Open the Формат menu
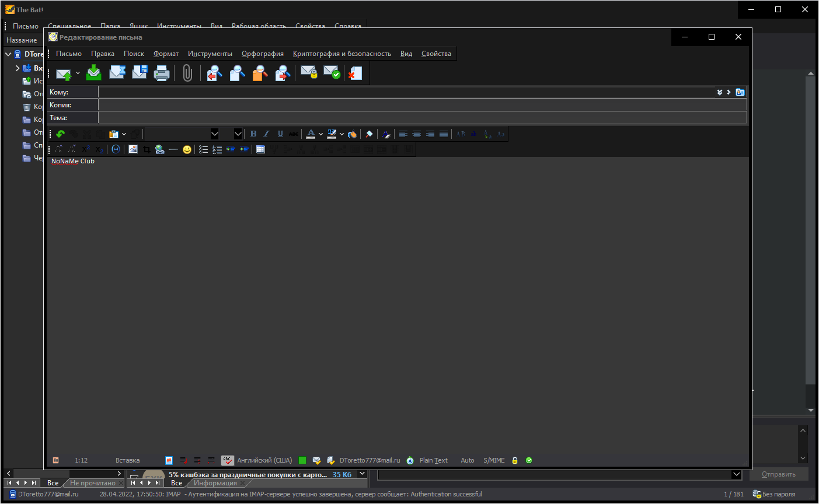819x504 pixels. pos(166,54)
